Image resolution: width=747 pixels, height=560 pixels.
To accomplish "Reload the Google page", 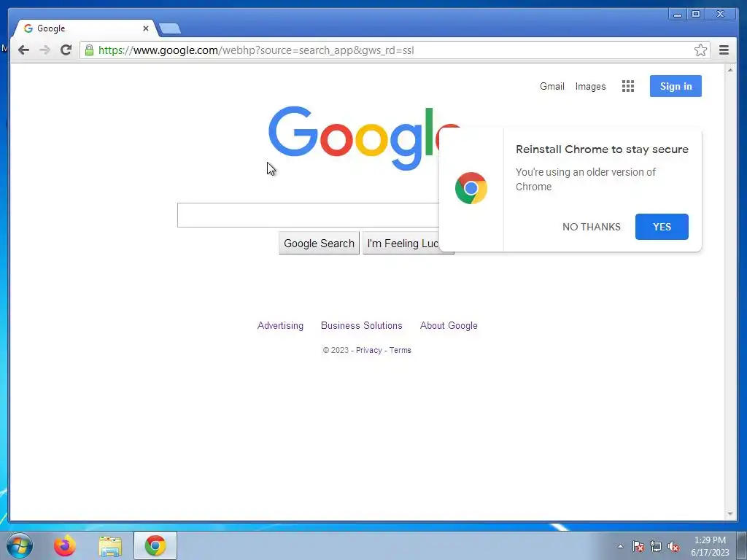I will point(66,50).
